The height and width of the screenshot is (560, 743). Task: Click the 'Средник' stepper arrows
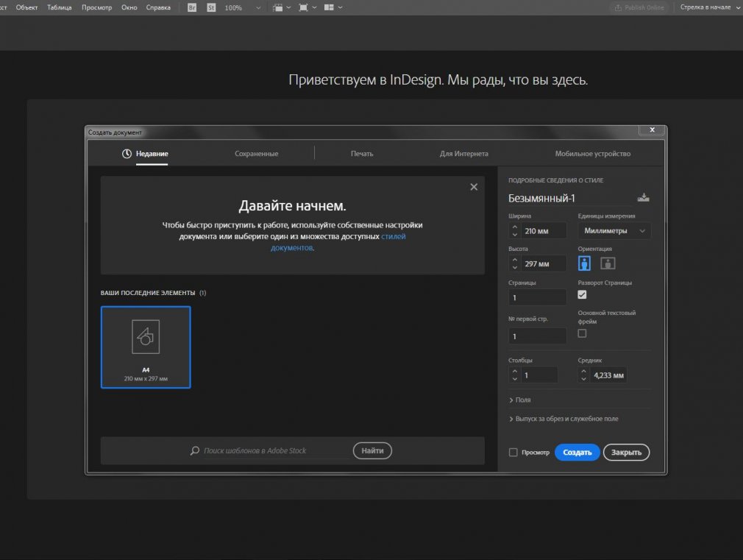584,375
